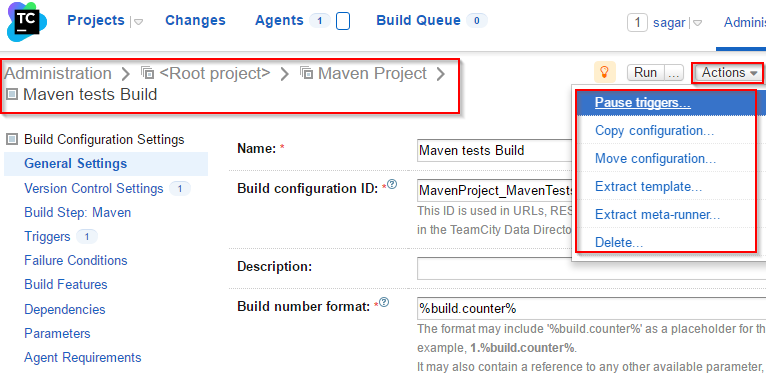Open Version Control Settings link

[94, 189]
